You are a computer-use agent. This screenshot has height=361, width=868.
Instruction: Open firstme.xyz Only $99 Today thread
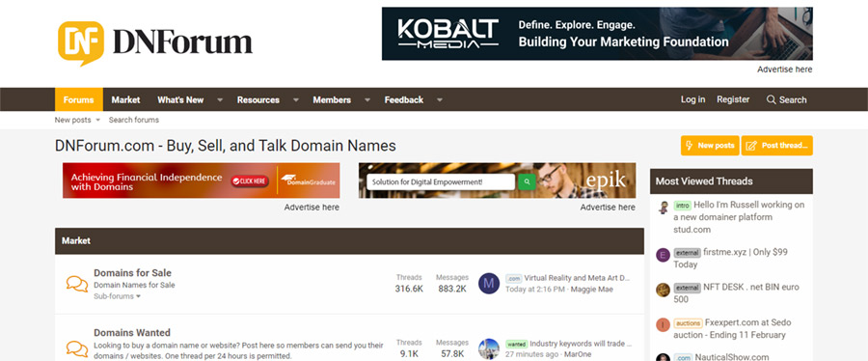coord(731,258)
